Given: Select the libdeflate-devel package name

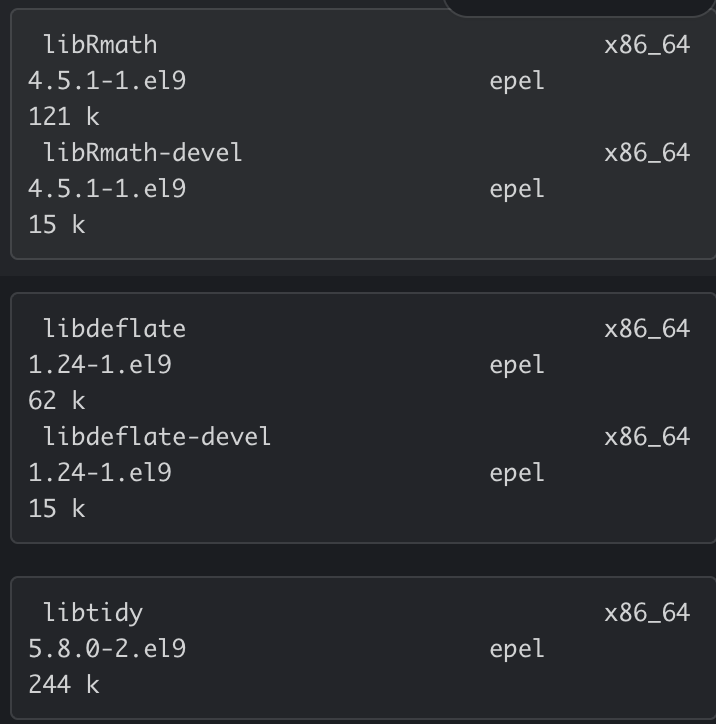Looking at the screenshot, I should point(157,437).
